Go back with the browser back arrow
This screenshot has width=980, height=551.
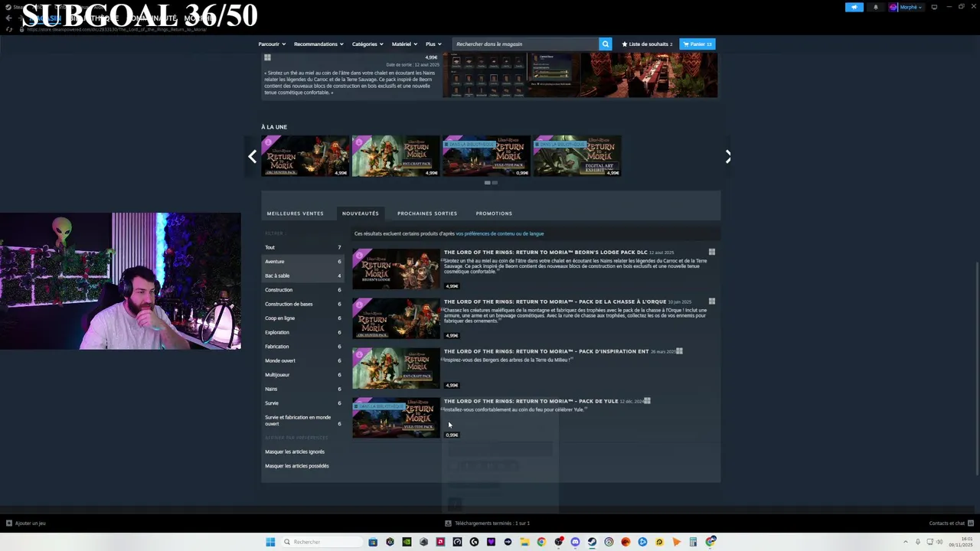8,18
